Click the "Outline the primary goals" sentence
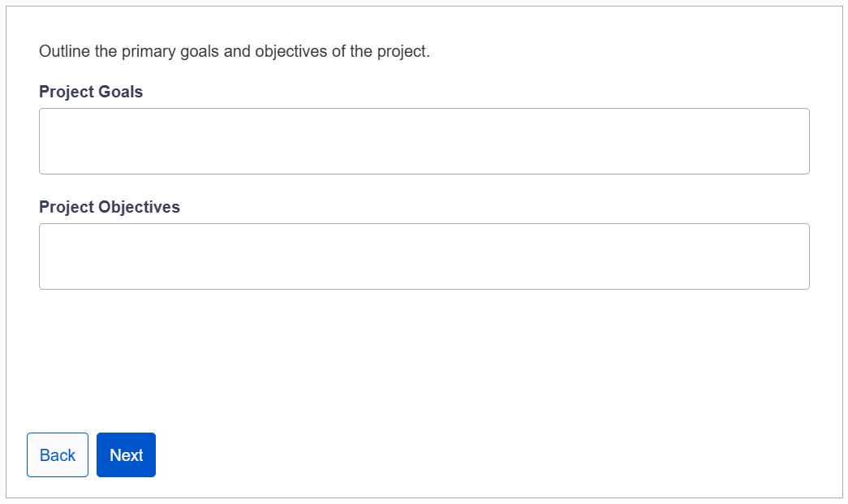 click(x=235, y=52)
